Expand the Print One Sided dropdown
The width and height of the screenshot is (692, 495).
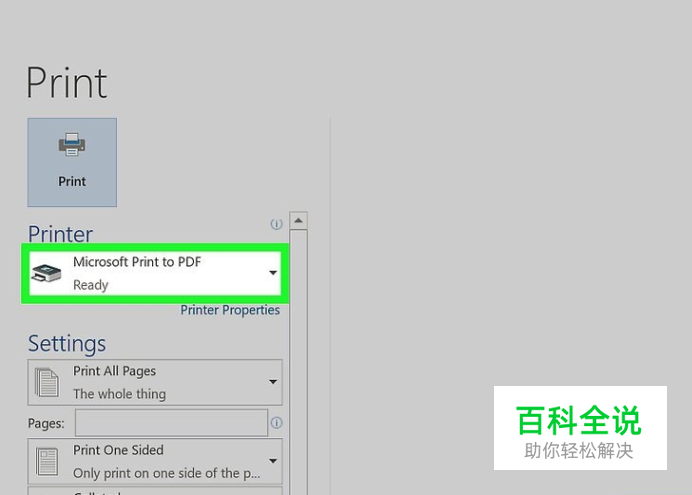coord(155,461)
